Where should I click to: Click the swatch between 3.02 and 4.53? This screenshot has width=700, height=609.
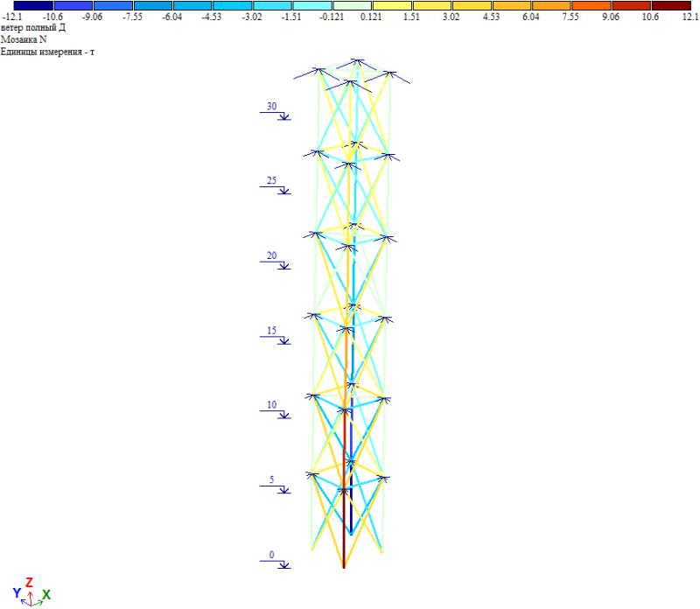pyautogui.click(x=472, y=6)
